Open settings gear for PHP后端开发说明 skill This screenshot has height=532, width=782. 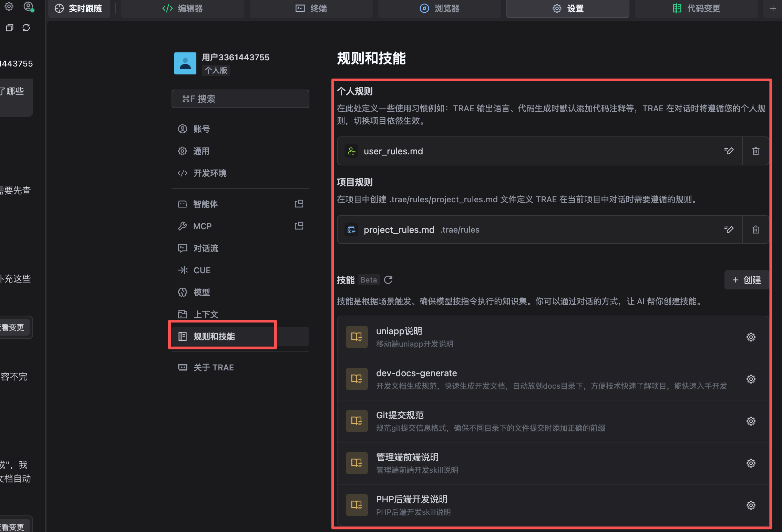(x=751, y=505)
